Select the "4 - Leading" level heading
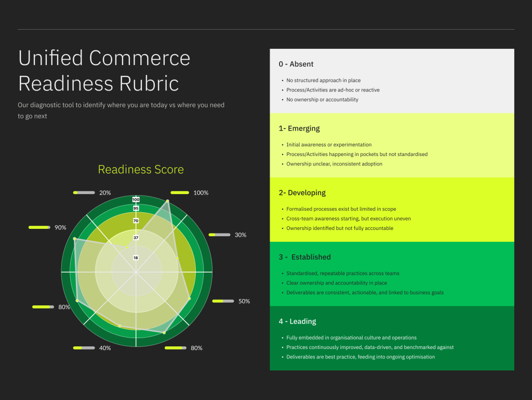This screenshot has height=400, width=532. coord(297,321)
